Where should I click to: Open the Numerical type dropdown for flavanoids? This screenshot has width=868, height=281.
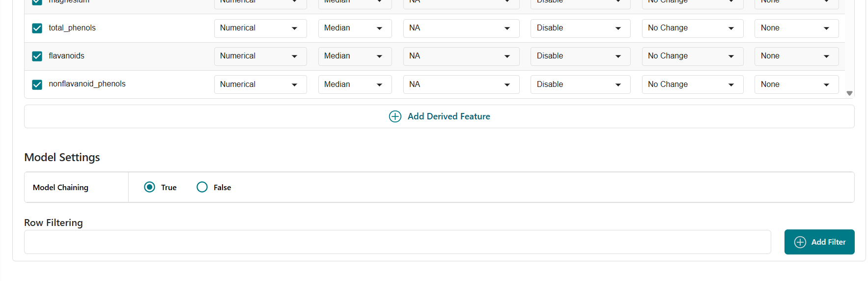(x=260, y=56)
